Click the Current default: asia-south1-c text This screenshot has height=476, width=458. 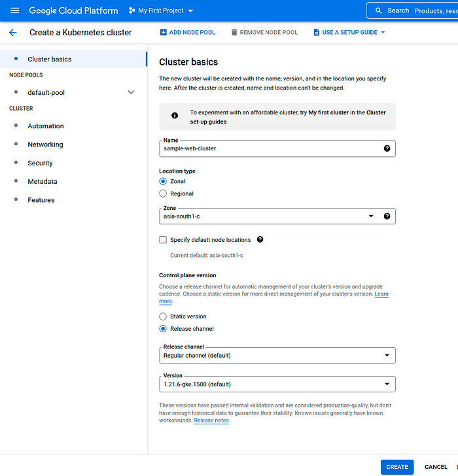[207, 255]
